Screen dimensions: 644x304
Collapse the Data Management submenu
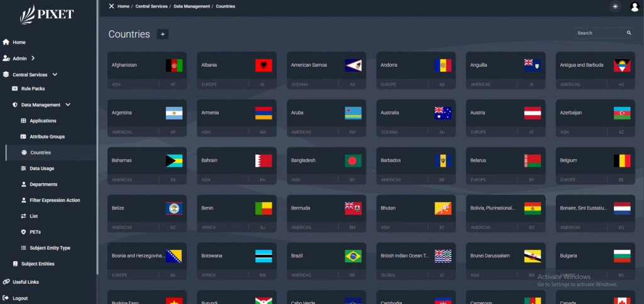tap(68, 104)
